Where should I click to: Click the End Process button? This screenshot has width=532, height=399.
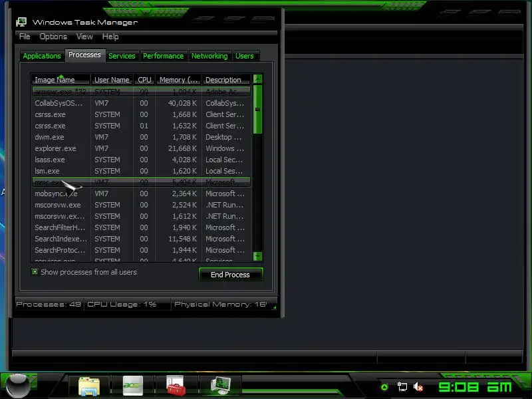230,275
